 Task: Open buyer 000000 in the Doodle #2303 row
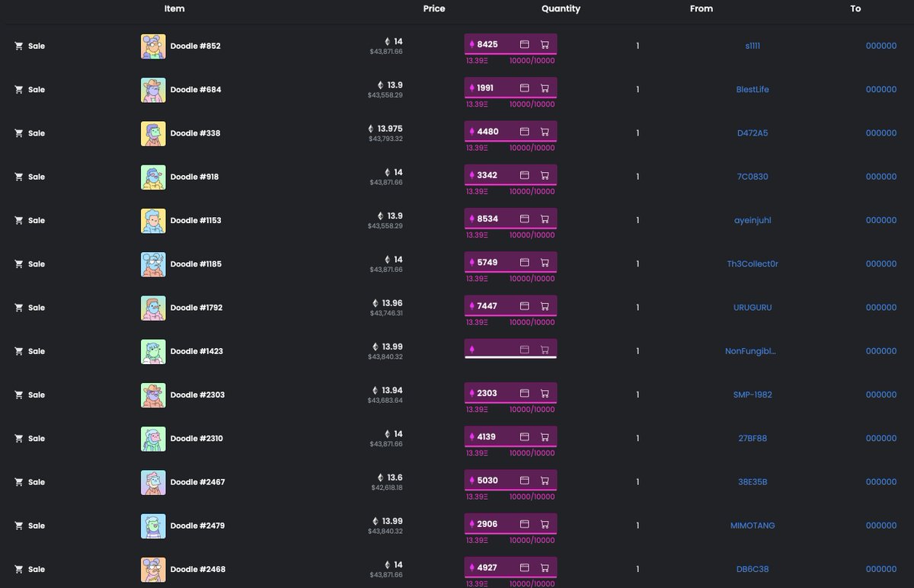pos(881,395)
